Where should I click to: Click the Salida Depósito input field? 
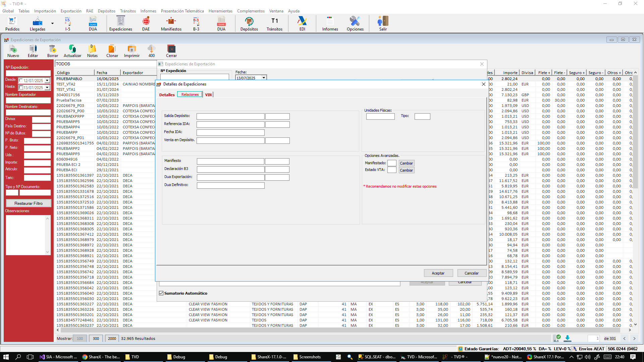point(230,116)
